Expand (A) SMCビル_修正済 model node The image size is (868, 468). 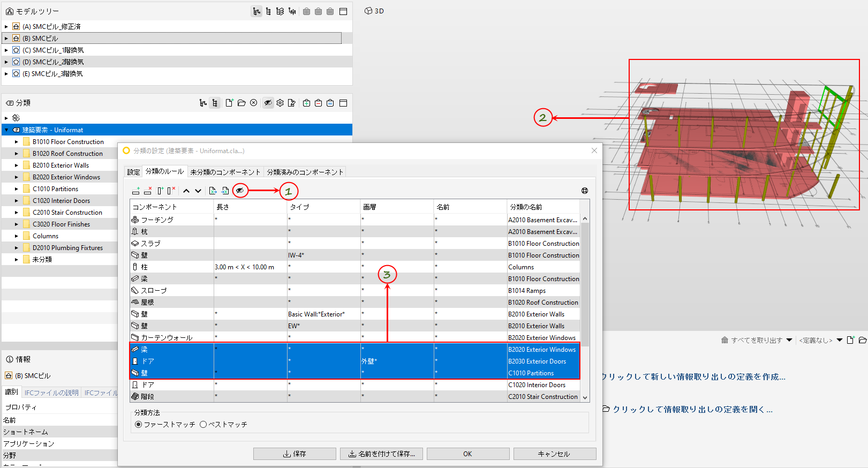(x=6, y=26)
